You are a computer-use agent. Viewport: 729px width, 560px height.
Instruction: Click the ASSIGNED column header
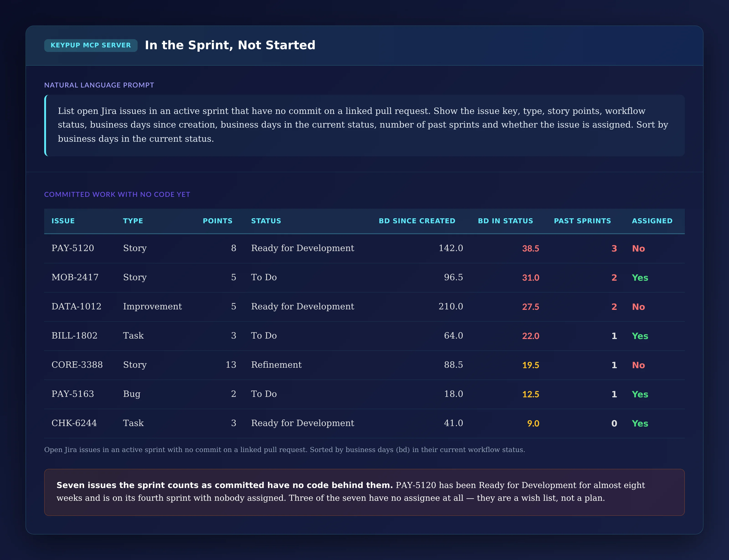click(x=652, y=221)
